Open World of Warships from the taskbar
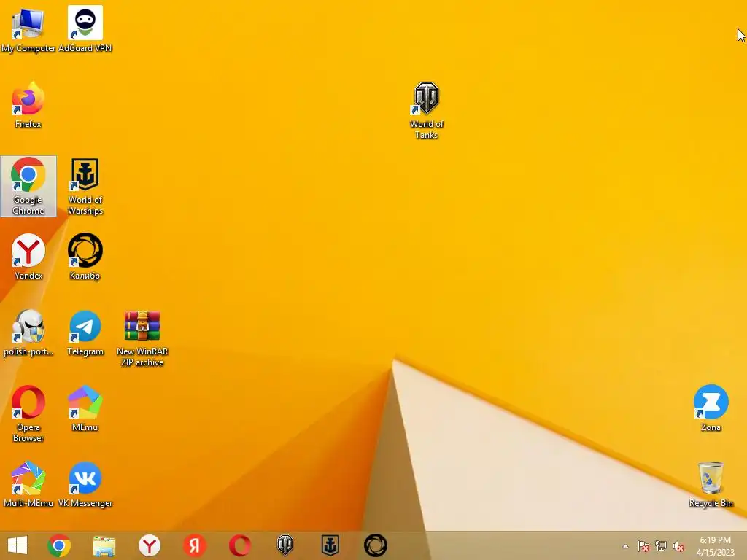The height and width of the screenshot is (560, 747). point(330,545)
